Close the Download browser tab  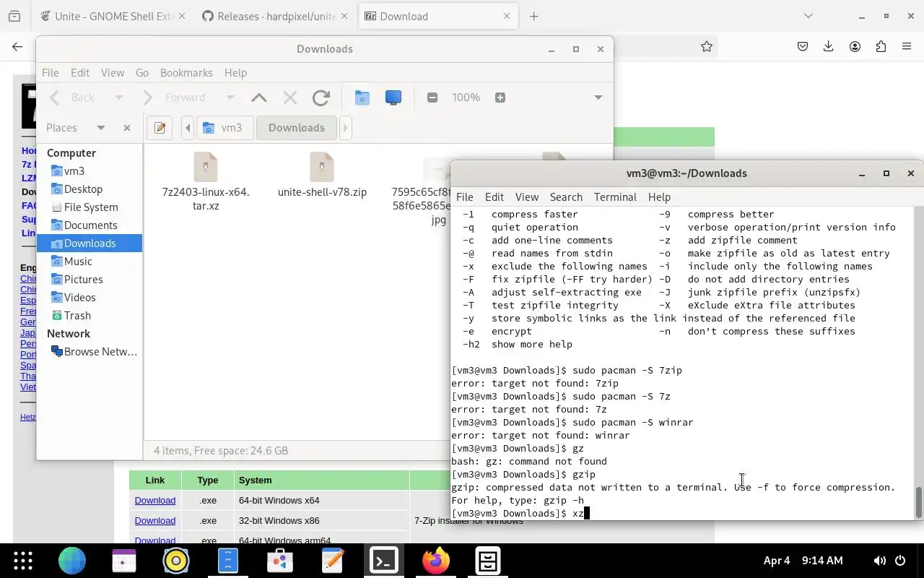(x=506, y=16)
